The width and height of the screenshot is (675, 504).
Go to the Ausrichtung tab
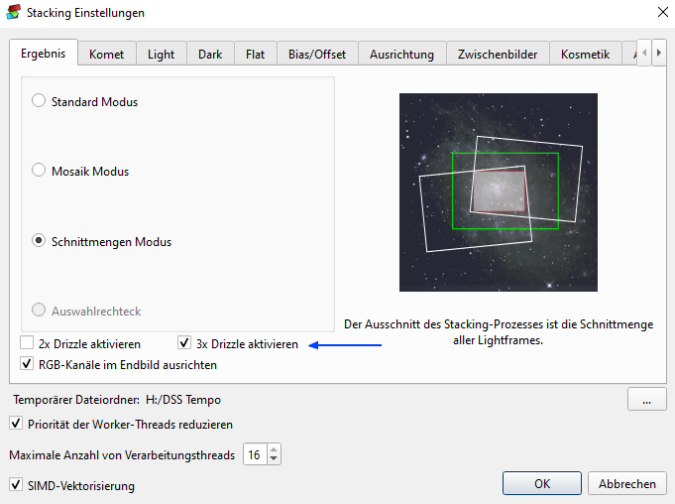pos(402,54)
